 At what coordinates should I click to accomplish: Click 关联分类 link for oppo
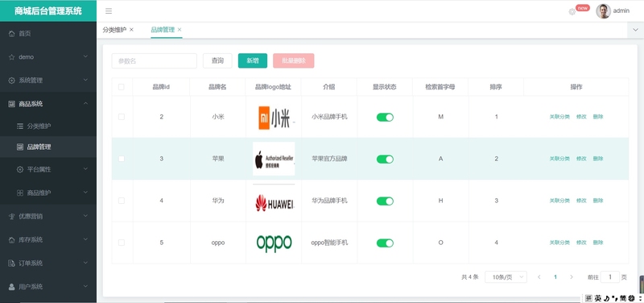tap(559, 243)
